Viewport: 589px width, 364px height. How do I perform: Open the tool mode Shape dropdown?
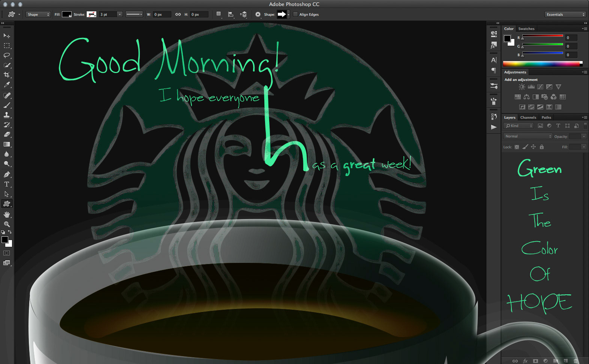(x=38, y=15)
